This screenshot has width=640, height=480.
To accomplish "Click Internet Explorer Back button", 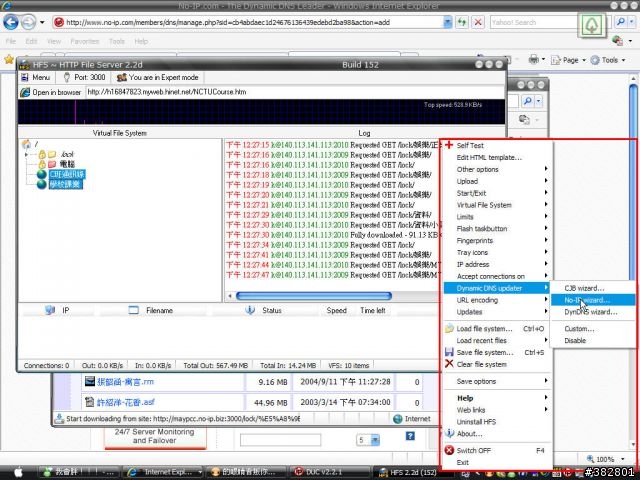I will (x=11, y=22).
